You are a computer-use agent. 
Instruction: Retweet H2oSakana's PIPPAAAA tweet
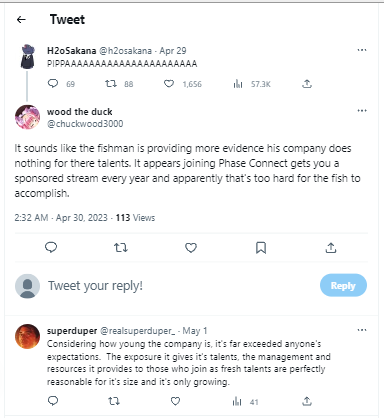click(111, 83)
